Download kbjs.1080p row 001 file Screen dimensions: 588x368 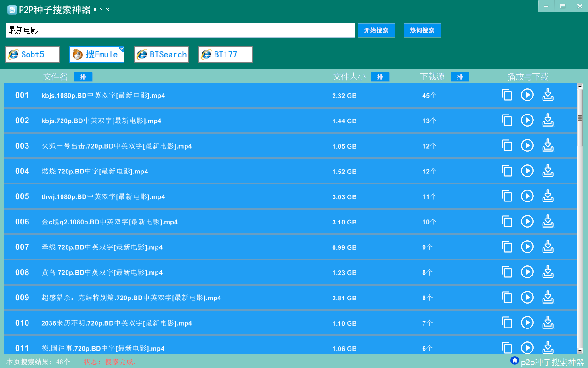tap(548, 95)
